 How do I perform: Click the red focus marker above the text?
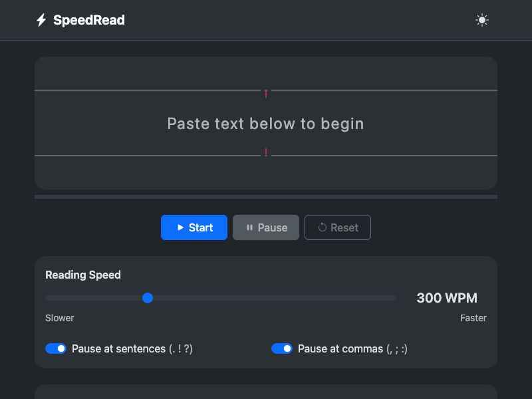pyautogui.click(x=265, y=94)
